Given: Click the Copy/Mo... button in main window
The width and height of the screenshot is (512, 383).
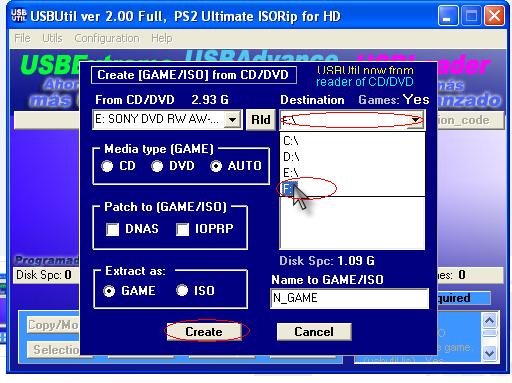Looking at the screenshot, I should 53,324.
